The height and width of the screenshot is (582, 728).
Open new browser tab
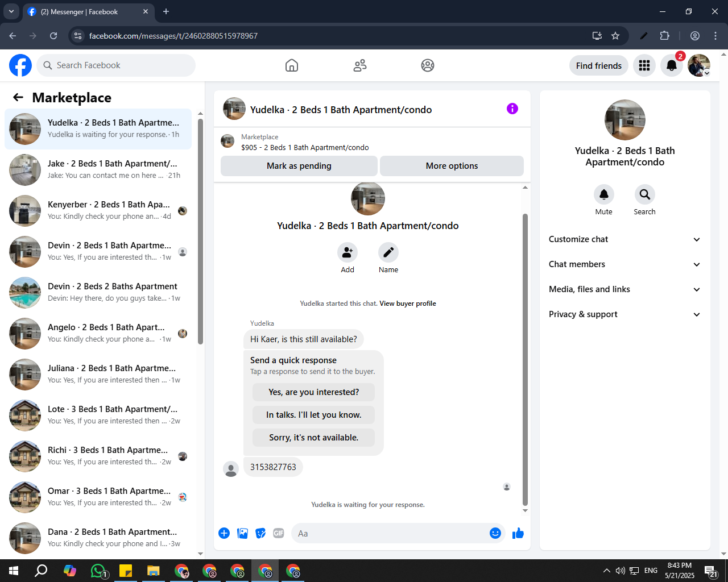pyautogui.click(x=166, y=11)
